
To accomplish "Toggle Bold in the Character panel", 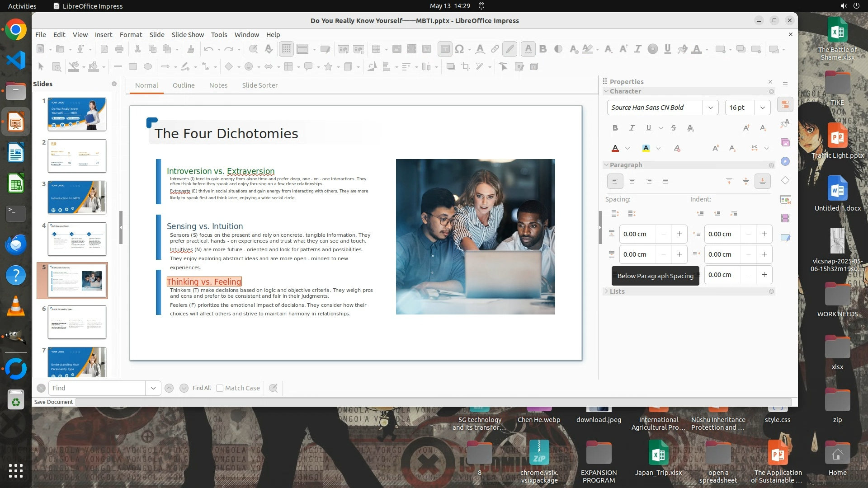I will [615, 128].
